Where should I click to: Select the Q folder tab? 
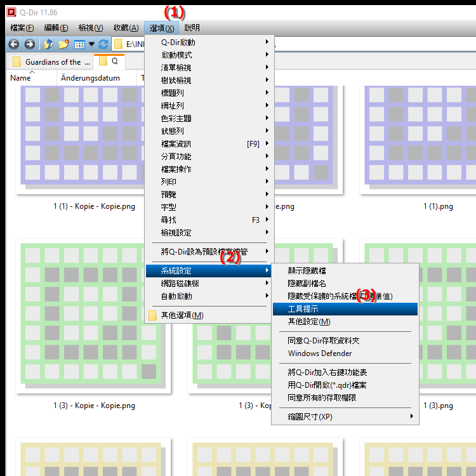point(109,61)
